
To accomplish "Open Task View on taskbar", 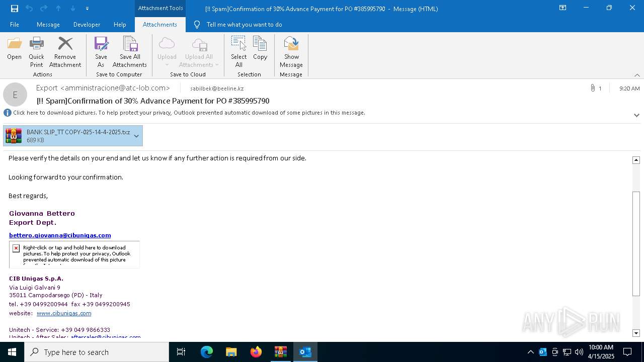I will click(x=181, y=352).
